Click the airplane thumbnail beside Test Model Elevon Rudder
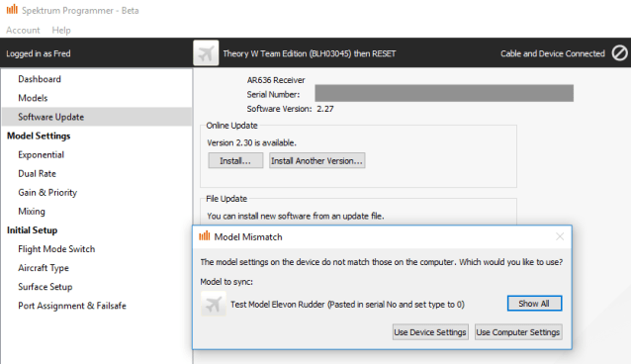 pos(214,304)
